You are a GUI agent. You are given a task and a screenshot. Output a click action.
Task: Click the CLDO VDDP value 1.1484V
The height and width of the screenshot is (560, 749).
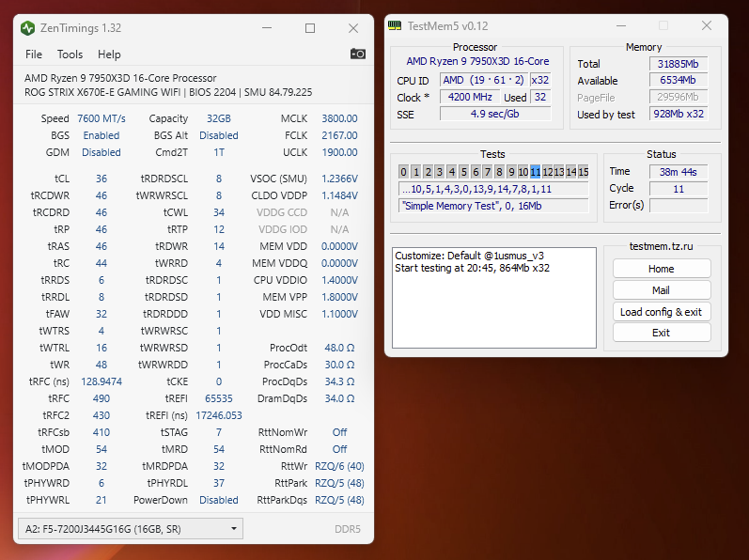point(339,195)
